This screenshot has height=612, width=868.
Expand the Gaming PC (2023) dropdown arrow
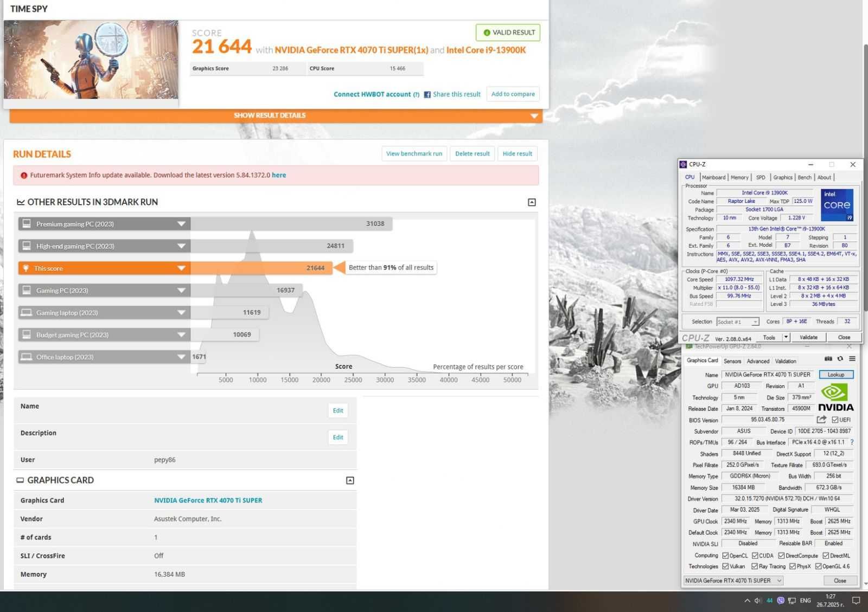click(x=181, y=291)
